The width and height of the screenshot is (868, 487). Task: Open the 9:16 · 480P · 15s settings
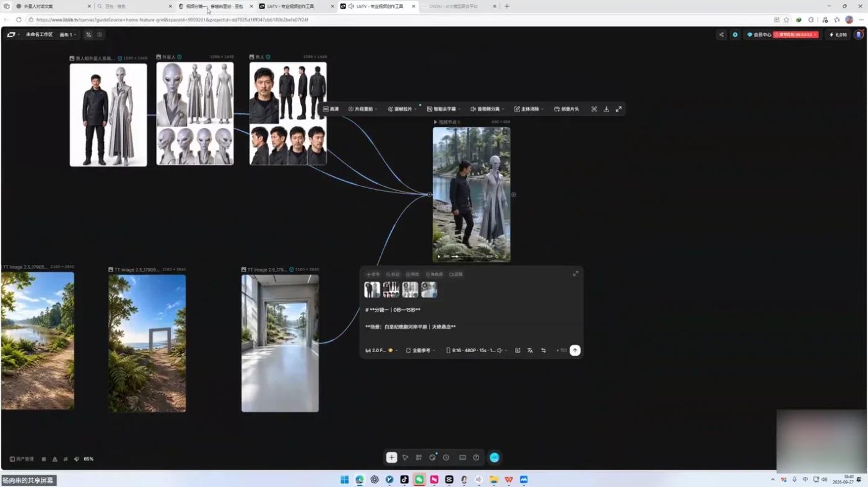tap(477, 350)
